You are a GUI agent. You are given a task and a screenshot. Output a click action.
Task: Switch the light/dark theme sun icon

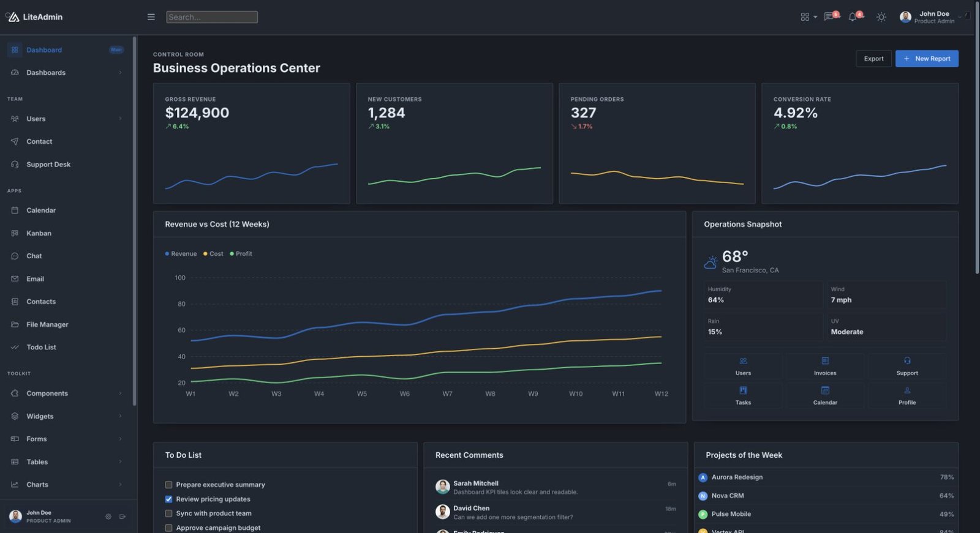[x=881, y=17]
